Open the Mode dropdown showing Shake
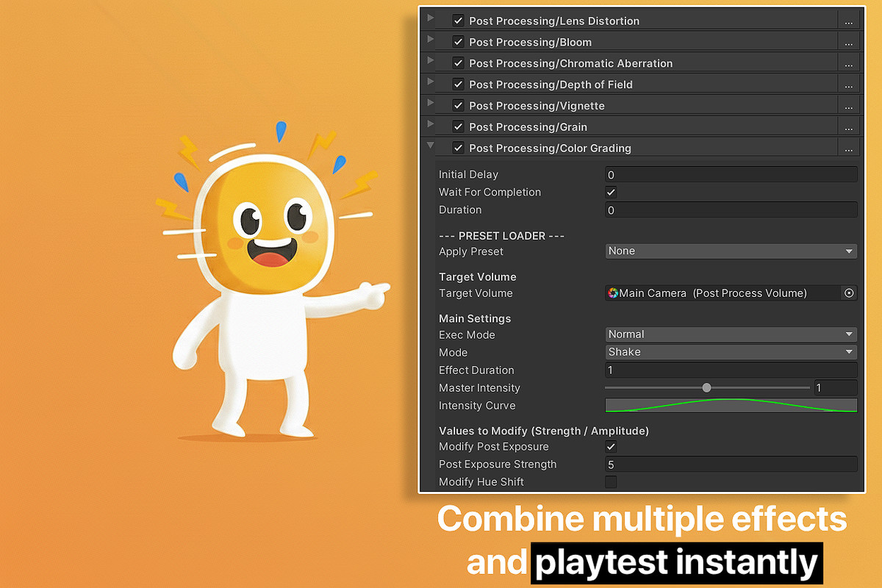 731,352
